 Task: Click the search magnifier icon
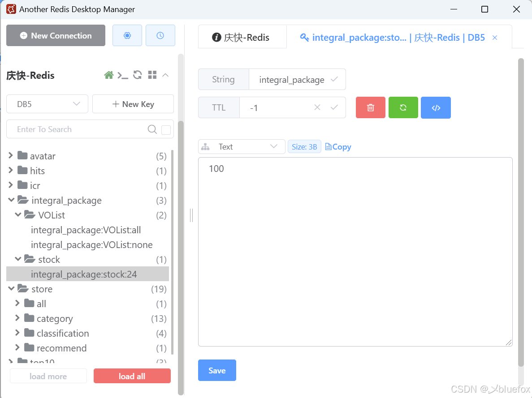pos(152,129)
